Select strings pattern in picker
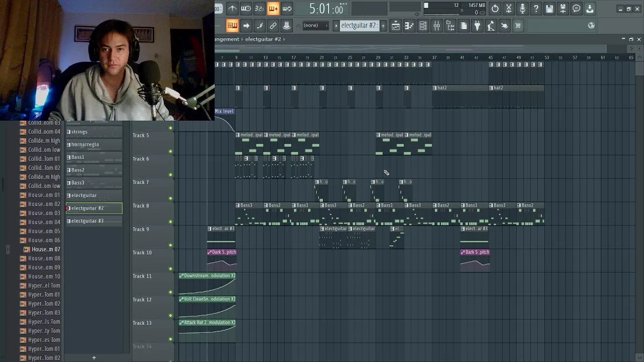Image resolution: width=644 pixels, height=362 pixels. 94,132
